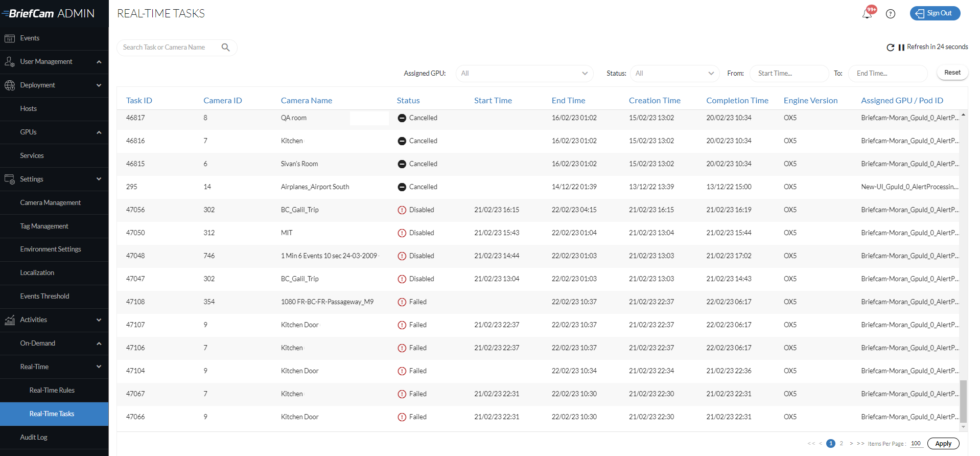This screenshot has width=980, height=456.
Task: Jump to last page arrows
Action: pos(860,444)
